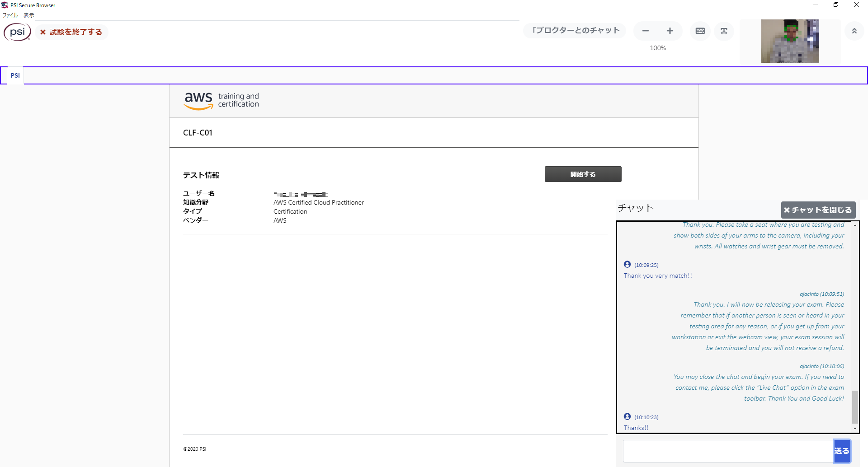This screenshot has width=868, height=467.
Task: Click the ベンダー label
Action: [x=195, y=220]
